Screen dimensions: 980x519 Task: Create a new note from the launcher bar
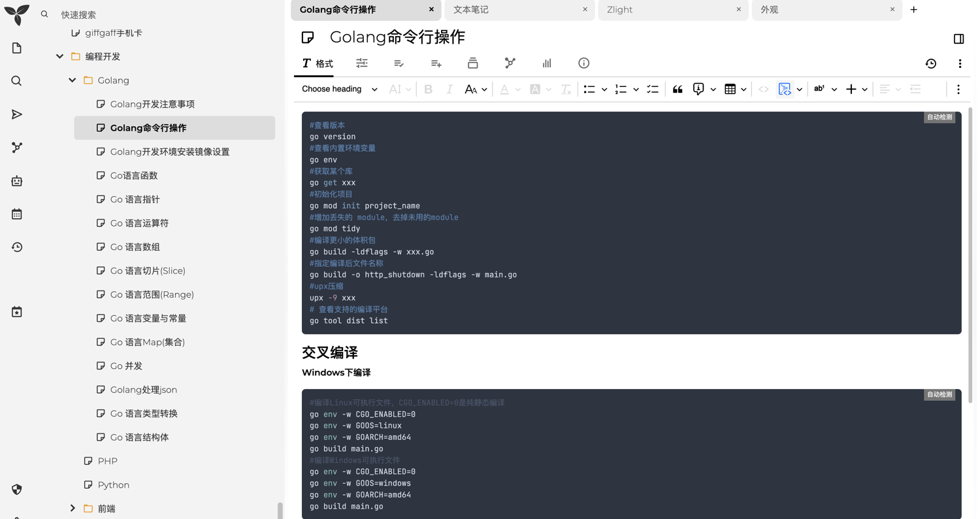(x=17, y=48)
